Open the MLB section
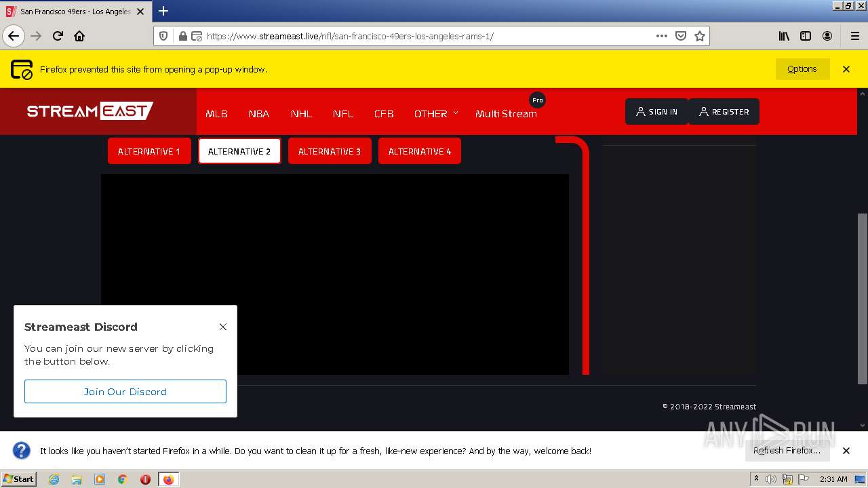 tap(216, 114)
